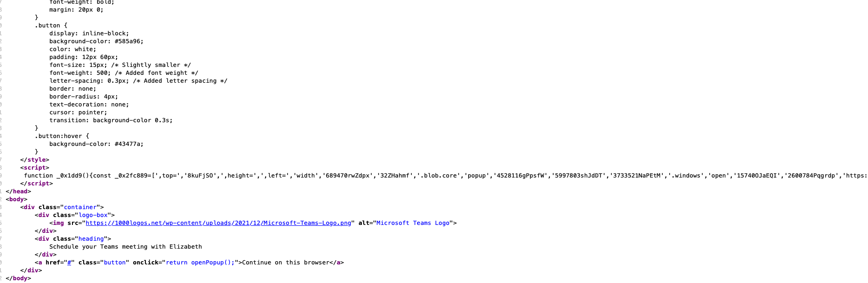This screenshot has height=283, width=868.
Task: Click the "Schedule your Teams meeting with Elizabeth" text
Action: [x=125, y=247]
